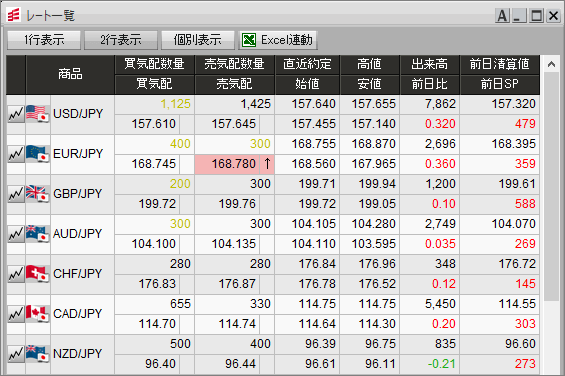This screenshot has width=565, height=376.
Task: Click USD/JPY bid quantity 1,125
Action: 175,104
